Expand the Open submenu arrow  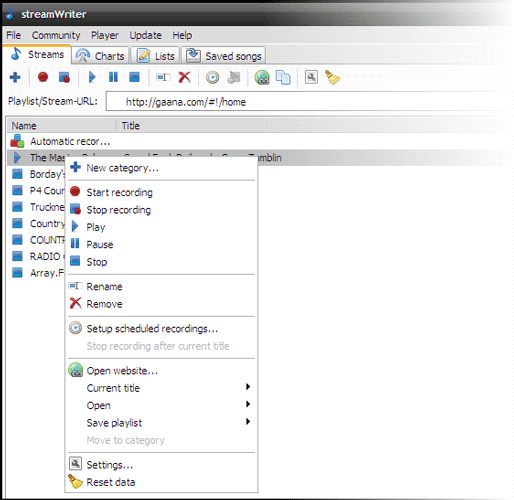point(248,404)
